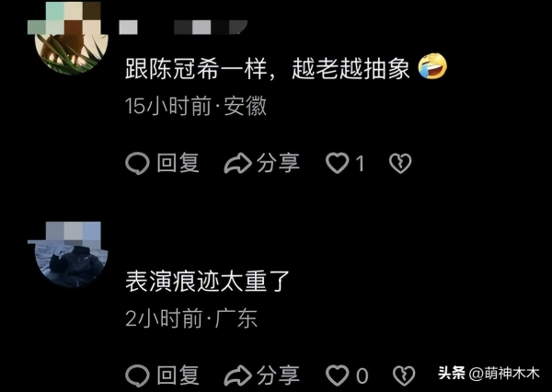
Task: Dislike the first comment via its broken heart
Action: click(400, 164)
